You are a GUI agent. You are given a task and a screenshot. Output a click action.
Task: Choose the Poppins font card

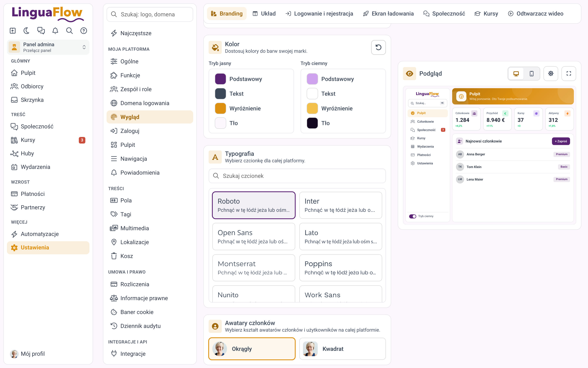pos(341,268)
